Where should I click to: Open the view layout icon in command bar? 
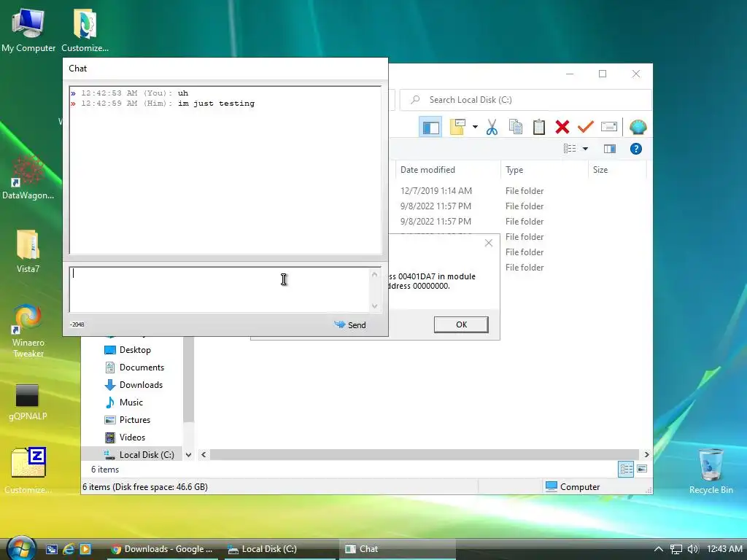570,149
